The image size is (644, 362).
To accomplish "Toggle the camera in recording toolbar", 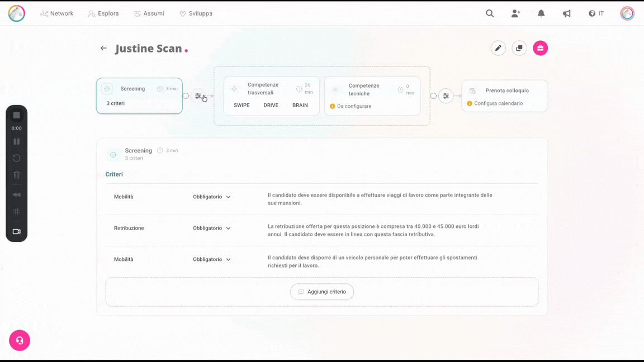I will 17,231.
